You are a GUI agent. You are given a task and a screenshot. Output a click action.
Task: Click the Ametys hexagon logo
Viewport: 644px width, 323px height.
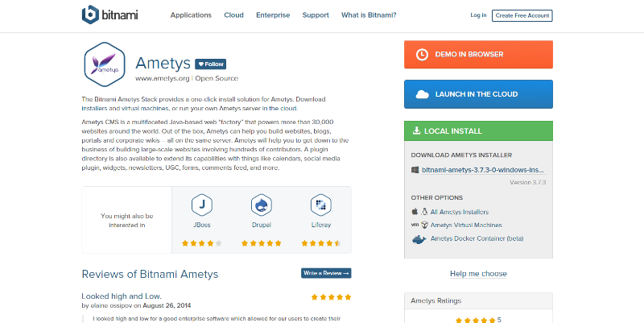tap(105, 64)
